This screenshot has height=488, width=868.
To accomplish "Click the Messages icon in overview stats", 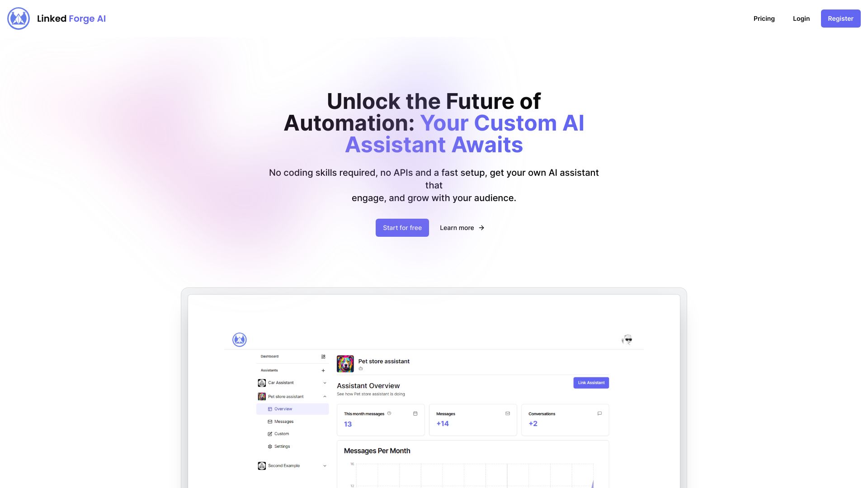I will 507,413.
